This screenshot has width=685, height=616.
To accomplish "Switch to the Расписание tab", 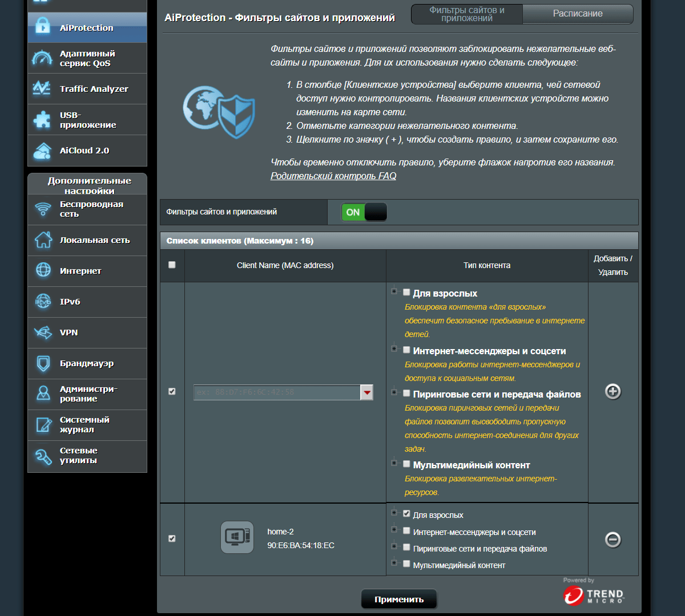I will 577,14.
